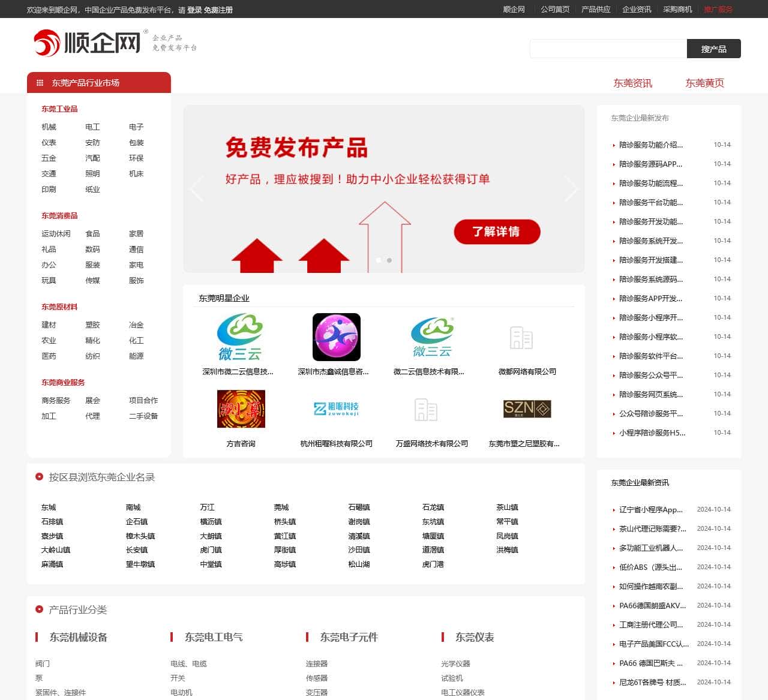Image resolution: width=768 pixels, height=700 pixels.
Task: Browse the 长安镇 district link
Action: pyautogui.click(x=137, y=550)
